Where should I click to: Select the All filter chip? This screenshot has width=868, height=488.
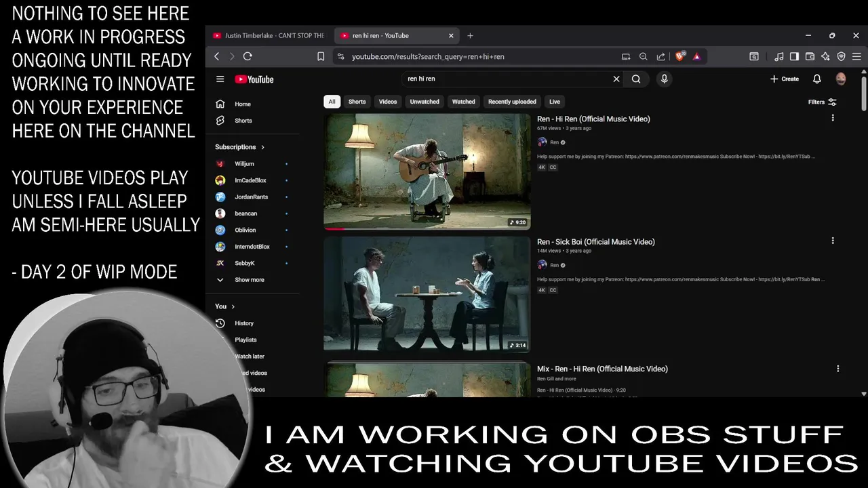tap(332, 102)
